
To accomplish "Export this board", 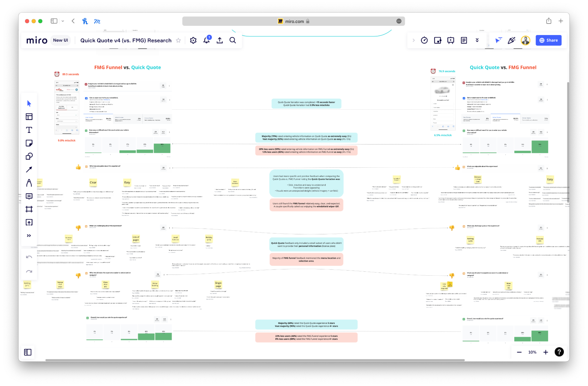I will 220,41.
